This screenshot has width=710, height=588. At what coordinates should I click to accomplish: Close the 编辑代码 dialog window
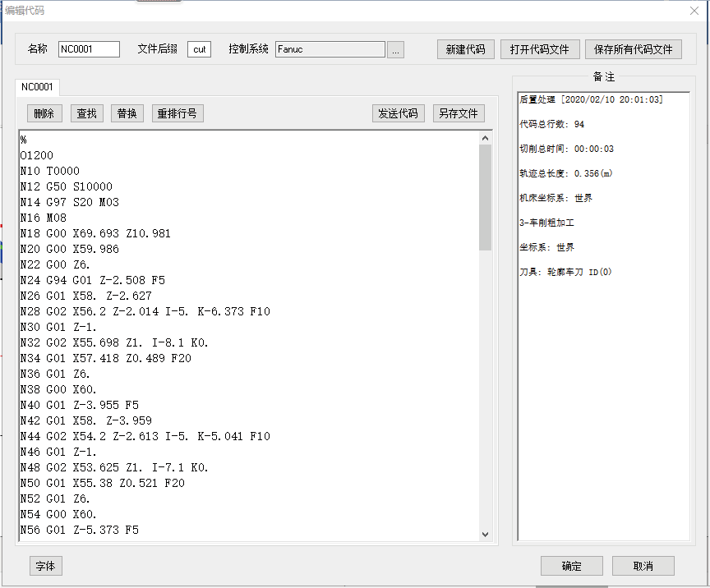point(694,11)
